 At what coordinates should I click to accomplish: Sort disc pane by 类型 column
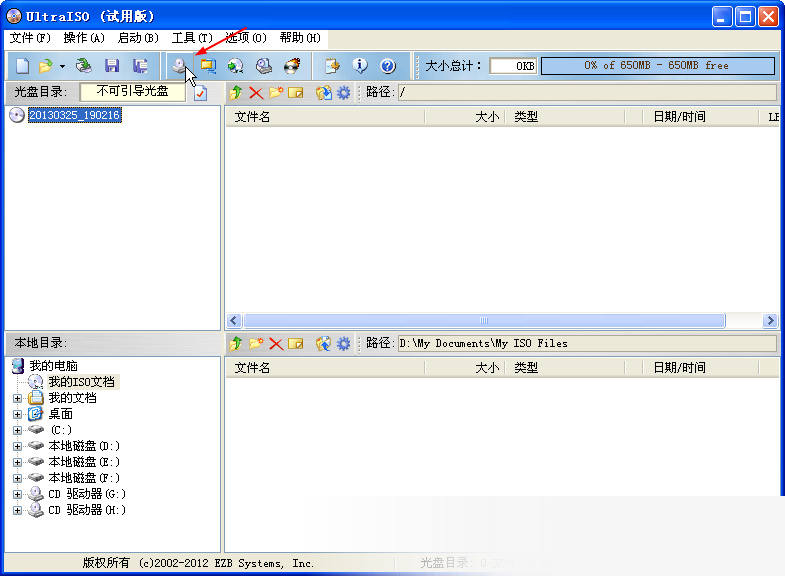tap(565, 117)
